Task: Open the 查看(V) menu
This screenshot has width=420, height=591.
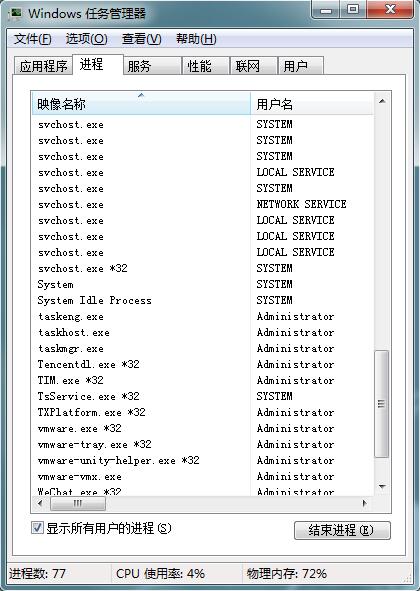Action: 141,39
